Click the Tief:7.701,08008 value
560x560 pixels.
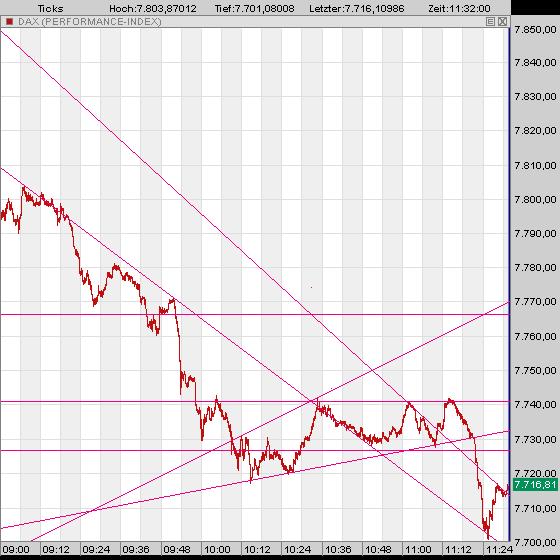(255, 8)
